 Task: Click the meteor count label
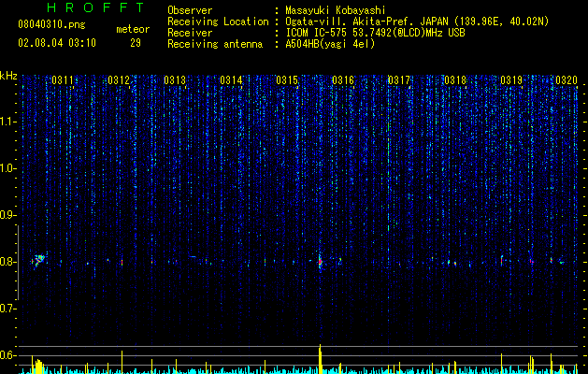click(133, 29)
